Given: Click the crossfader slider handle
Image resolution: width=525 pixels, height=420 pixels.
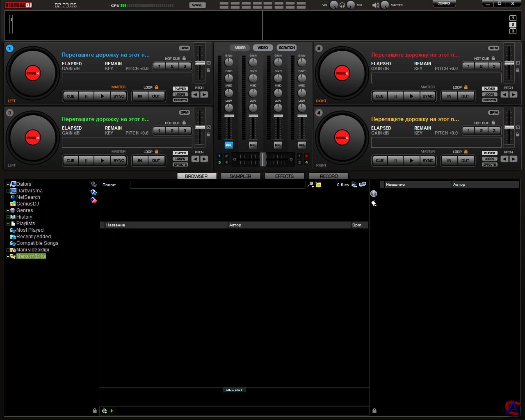Looking at the screenshot, I should (262, 160).
